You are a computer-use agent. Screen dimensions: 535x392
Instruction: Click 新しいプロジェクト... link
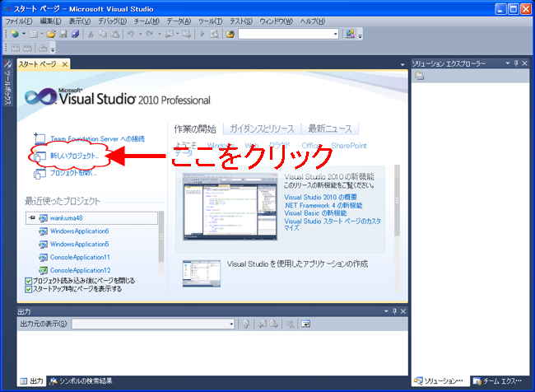tap(75, 156)
